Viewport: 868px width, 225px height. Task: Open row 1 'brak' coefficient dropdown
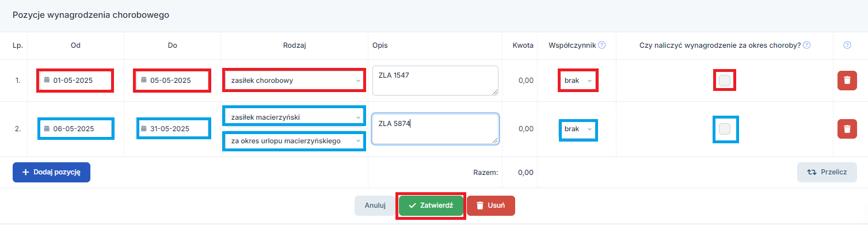click(x=578, y=81)
